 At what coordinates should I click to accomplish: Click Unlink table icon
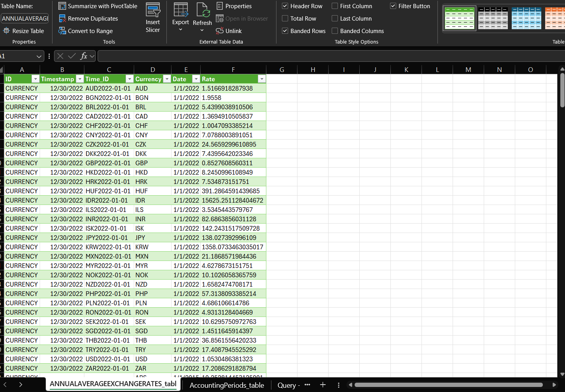(x=220, y=31)
